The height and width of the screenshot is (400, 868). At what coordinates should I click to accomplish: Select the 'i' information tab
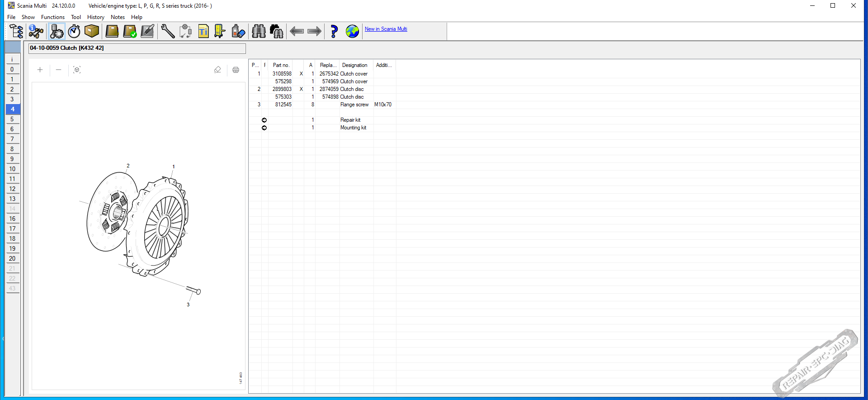coord(12,59)
